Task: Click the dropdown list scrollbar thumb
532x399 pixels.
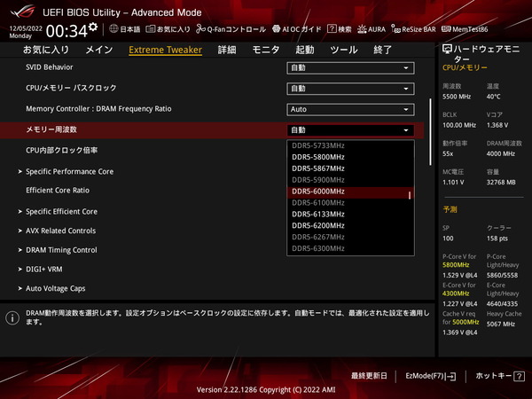Action: (x=410, y=195)
